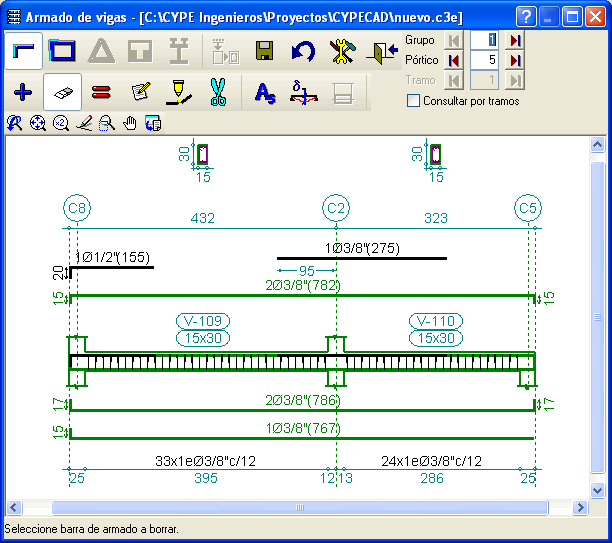Undo with the blue curved arrow
Image resolution: width=612 pixels, height=543 pixels.
[x=303, y=51]
